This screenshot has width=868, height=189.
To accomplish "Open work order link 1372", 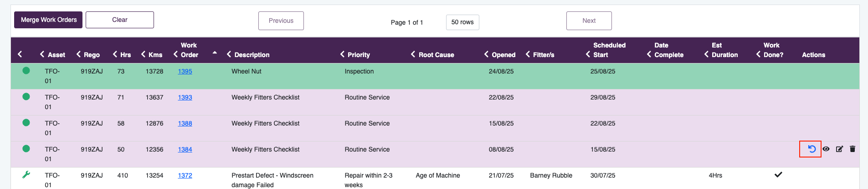I will pyautogui.click(x=185, y=175).
